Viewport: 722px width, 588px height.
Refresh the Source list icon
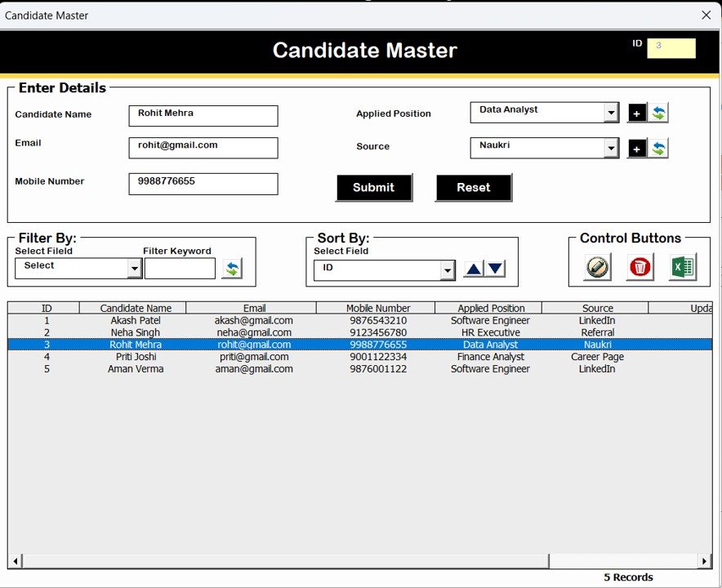[x=659, y=148]
